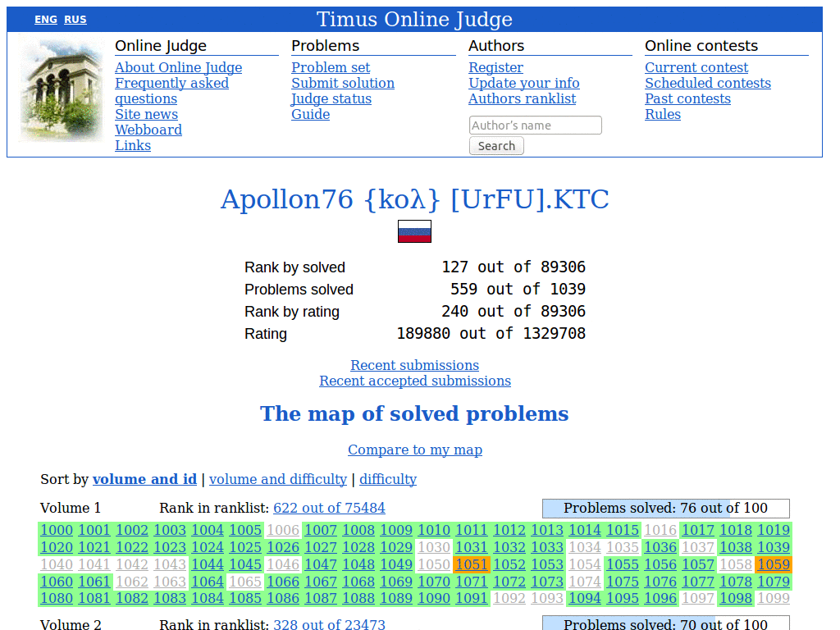Screen dimensions: 840x630
Task: Open solved problem 1080
Action: point(57,598)
